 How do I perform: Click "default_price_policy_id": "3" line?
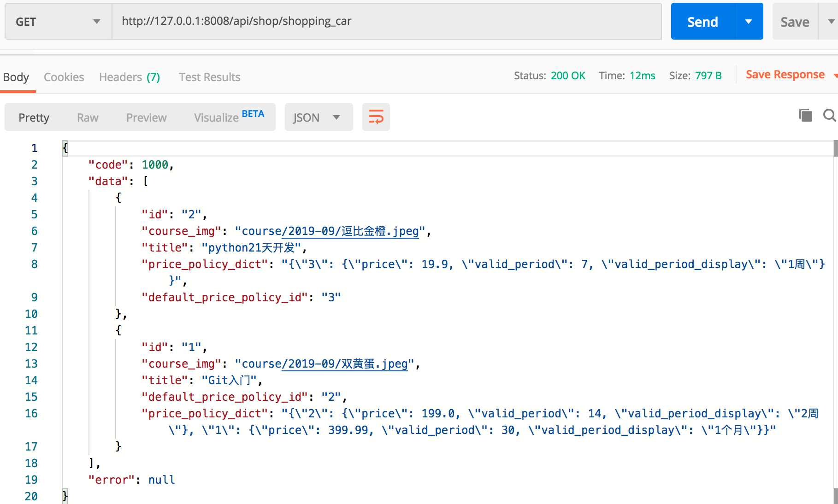pos(241,297)
